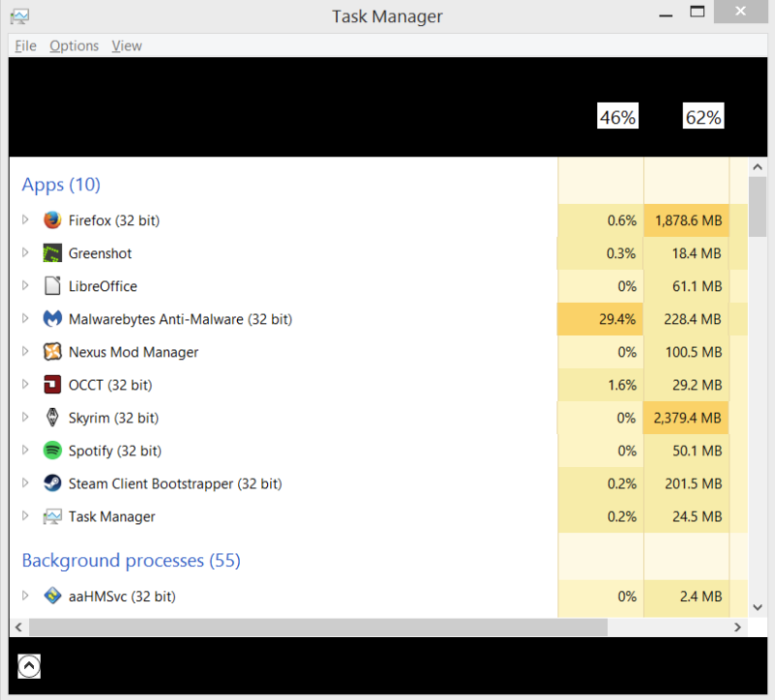
Task: Expand the Task Manager app entry
Action: 25,516
